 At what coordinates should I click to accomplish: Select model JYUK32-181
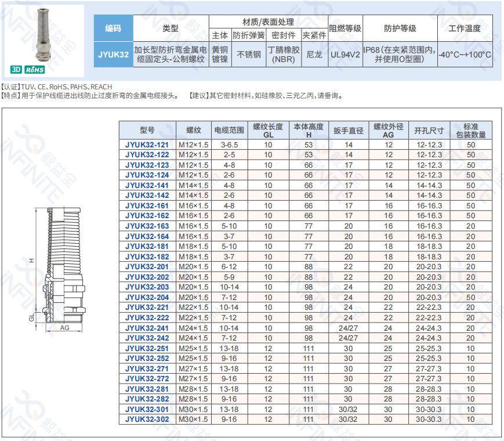point(147,246)
